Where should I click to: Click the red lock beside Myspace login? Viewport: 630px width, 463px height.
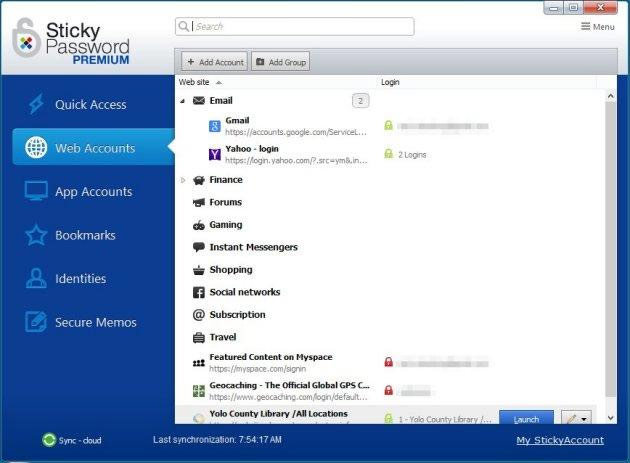tap(388, 362)
